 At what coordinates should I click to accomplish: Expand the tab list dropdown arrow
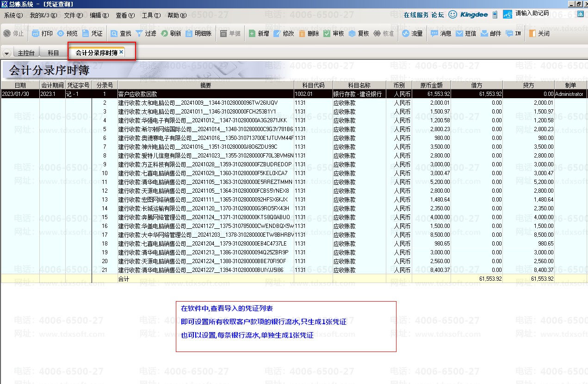[x=6, y=53]
